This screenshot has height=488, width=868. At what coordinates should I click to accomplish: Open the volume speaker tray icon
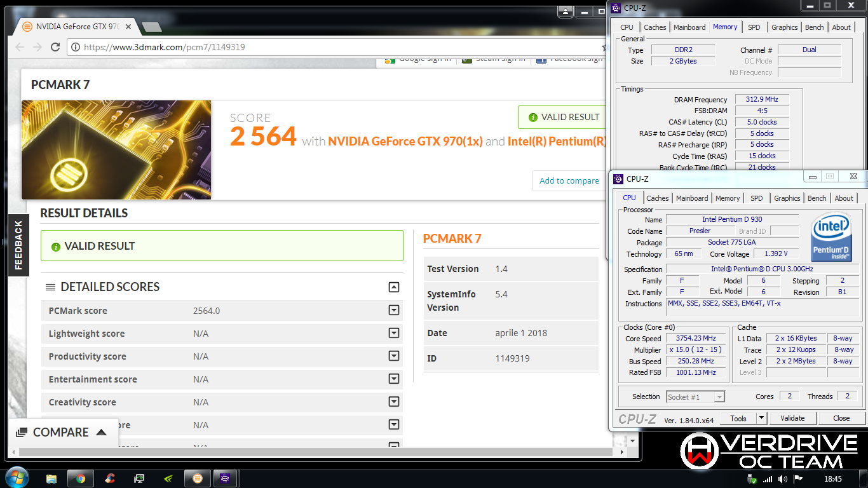pos(783,479)
